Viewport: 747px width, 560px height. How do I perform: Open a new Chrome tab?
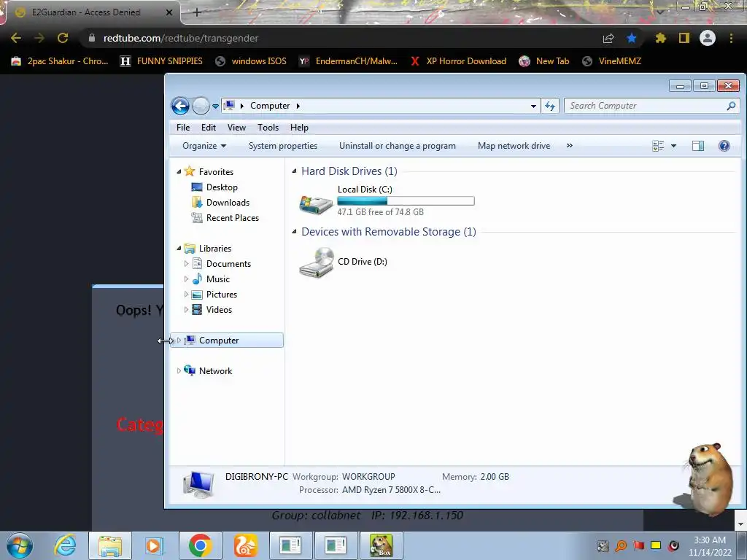[197, 12]
